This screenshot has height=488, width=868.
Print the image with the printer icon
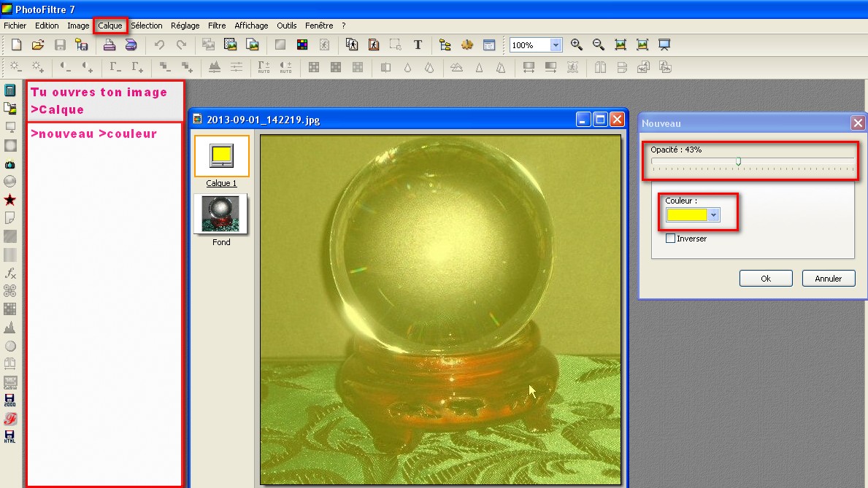click(109, 44)
